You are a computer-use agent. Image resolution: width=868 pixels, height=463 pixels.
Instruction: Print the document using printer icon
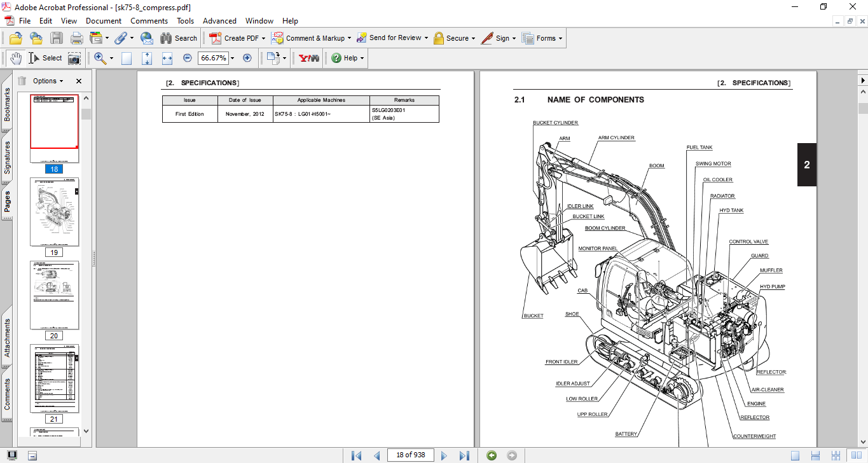point(77,38)
